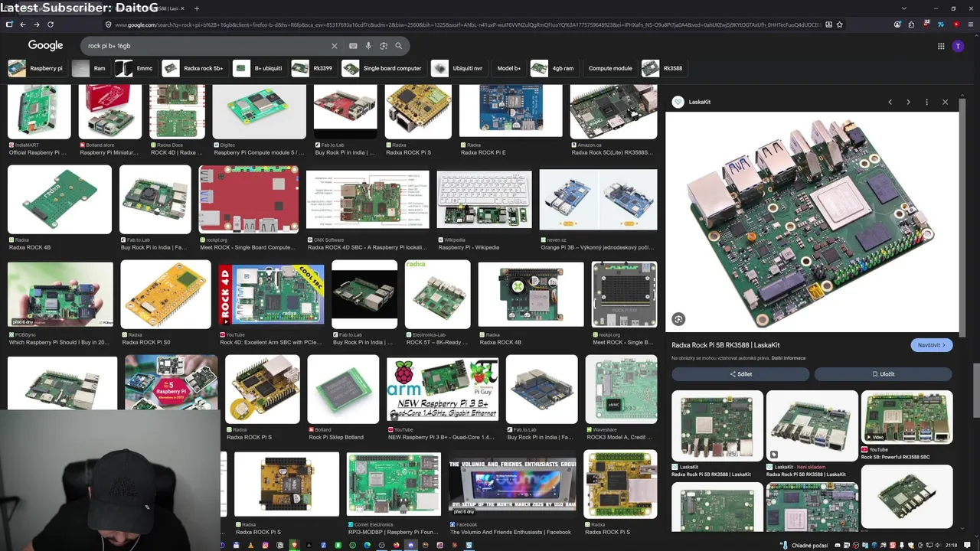Filter results by B+ ubiquiti chip
The height and width of the screenshot is (551, 980).
[x=259, y=68]
